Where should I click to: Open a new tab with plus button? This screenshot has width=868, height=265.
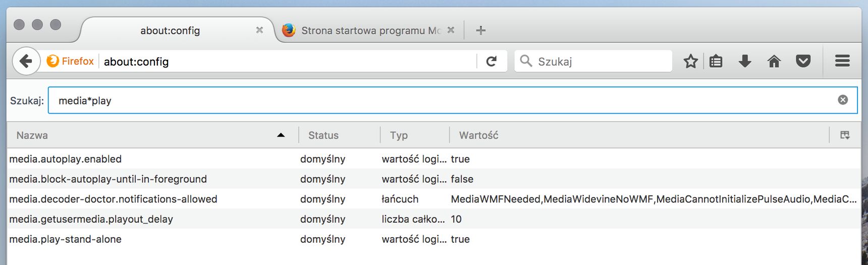[x=481, y=30]
